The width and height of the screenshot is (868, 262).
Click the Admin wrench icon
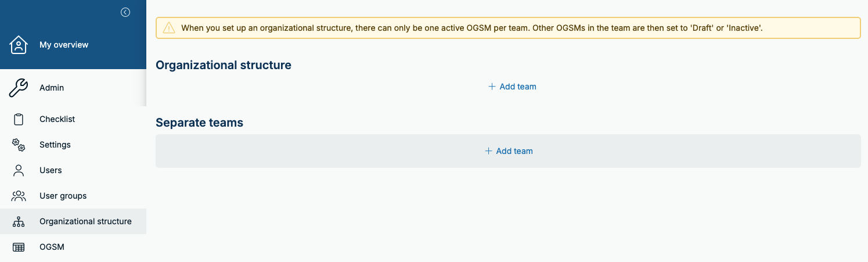point(19,88)
